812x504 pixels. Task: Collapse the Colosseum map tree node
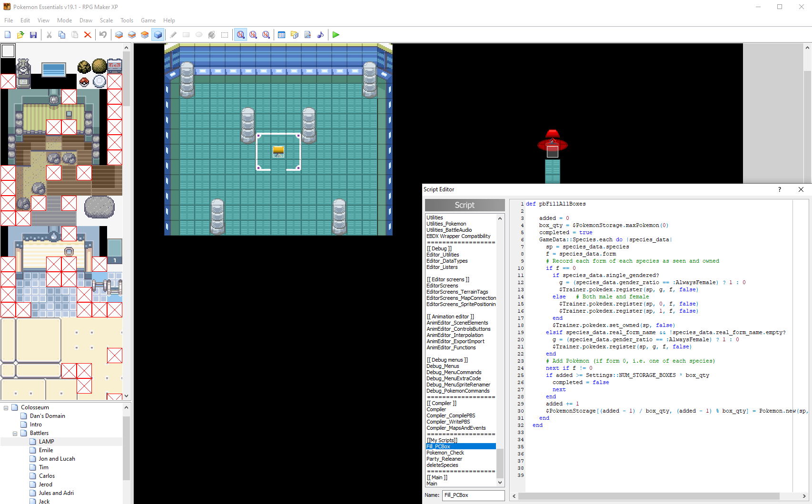pos(6,408)
